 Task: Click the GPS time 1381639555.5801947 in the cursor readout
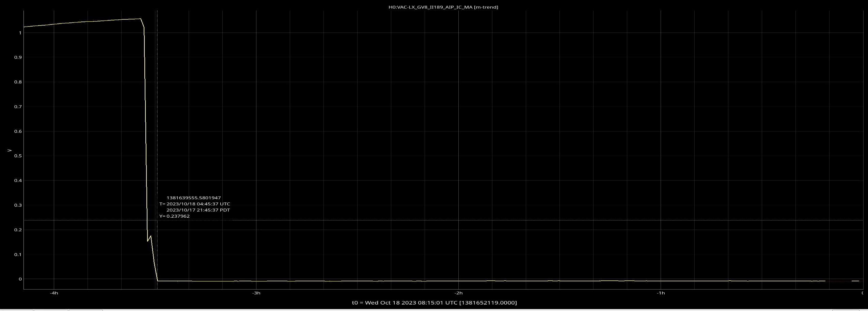tap(193, 198)
